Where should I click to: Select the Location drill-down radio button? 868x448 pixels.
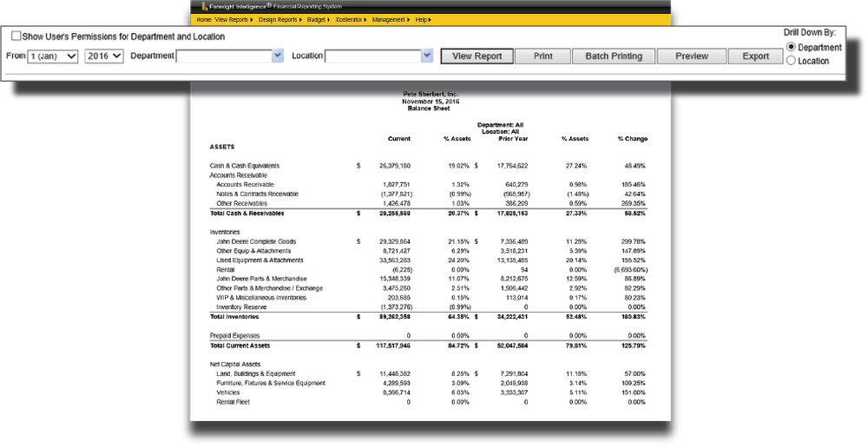pyautogui.click(x=791, y=61)
